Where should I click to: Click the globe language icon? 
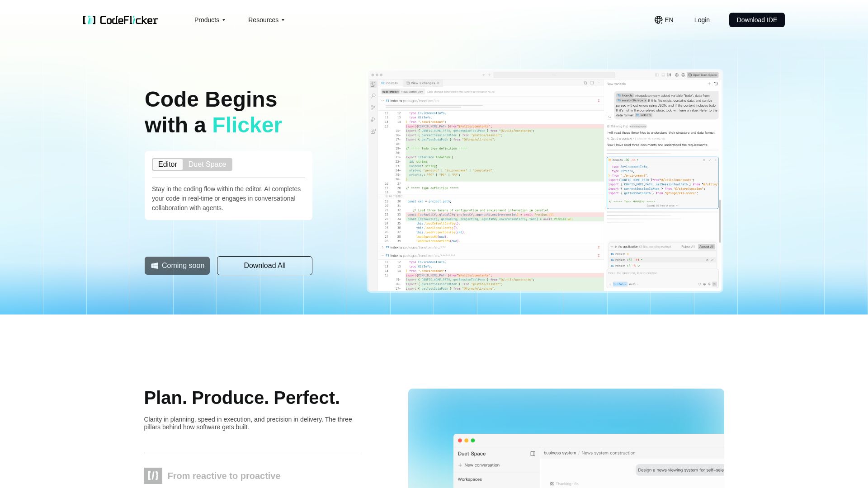(658, 20)
